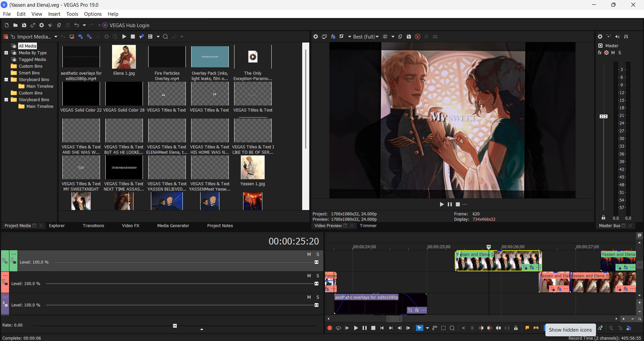644x341 pixels.
Task: Solo track 7 with its S button
Action: pos(318,276)
